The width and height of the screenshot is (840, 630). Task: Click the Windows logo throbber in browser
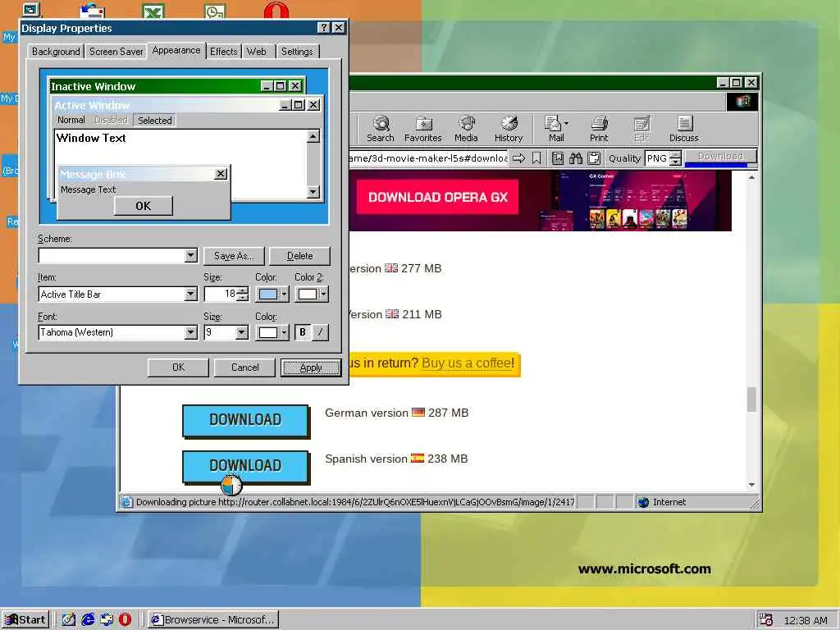742,101
